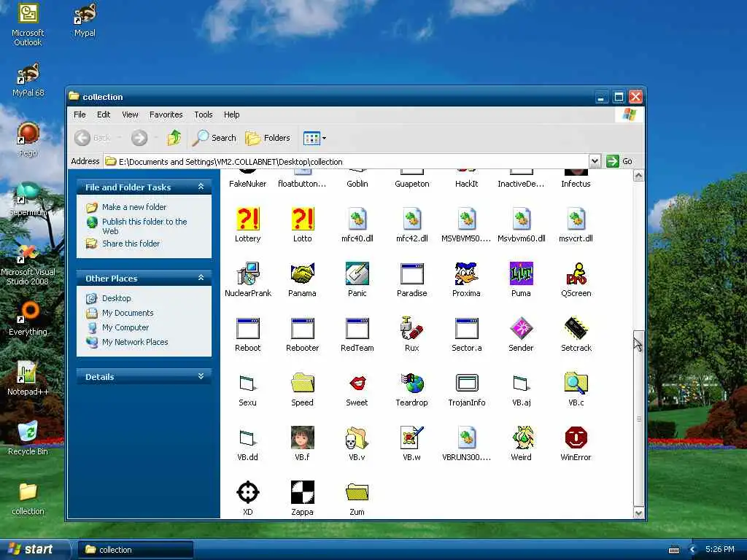Open the Favorites menu
Screen dimensions: 747x560
click(x=166, y=114)
